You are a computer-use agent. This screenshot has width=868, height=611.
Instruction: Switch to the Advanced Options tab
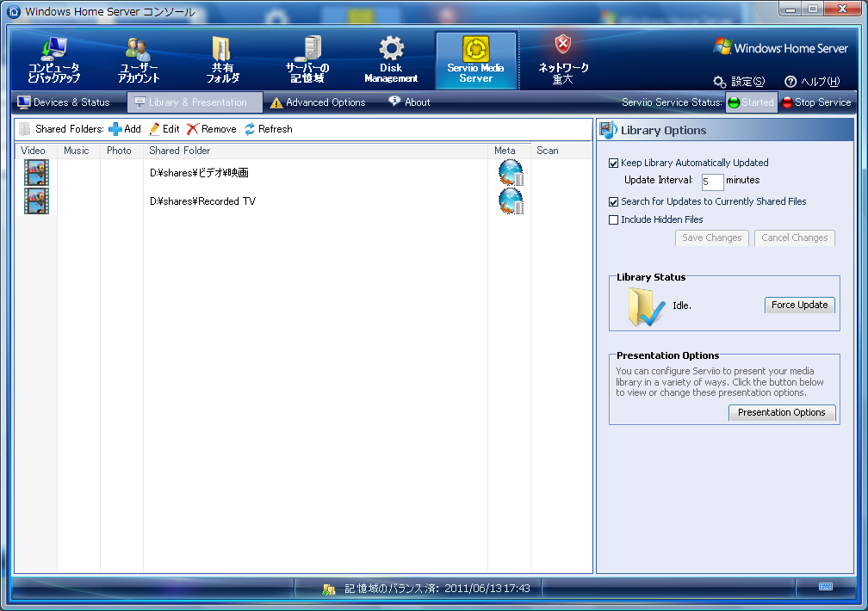click(x=318, y=102)
